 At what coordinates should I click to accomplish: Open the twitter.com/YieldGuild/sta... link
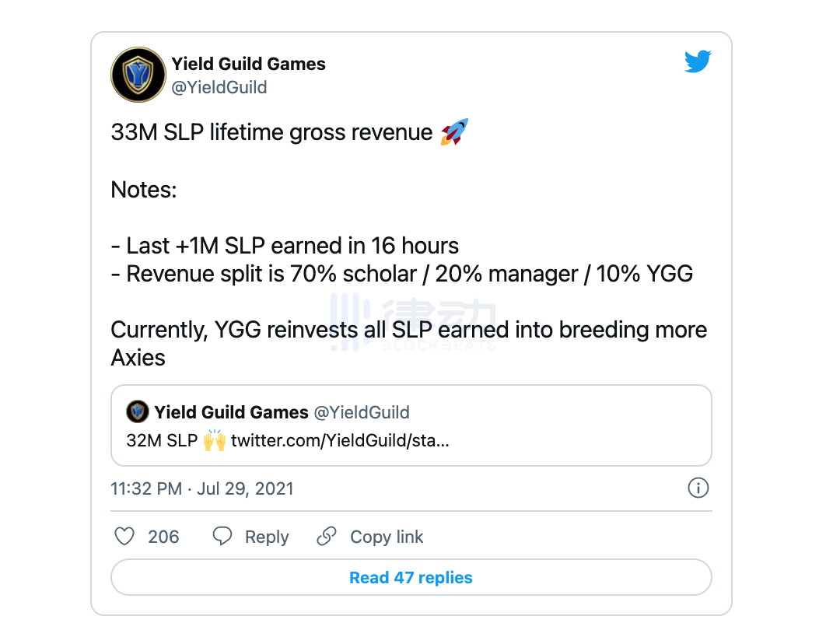(x=340, y=439)
